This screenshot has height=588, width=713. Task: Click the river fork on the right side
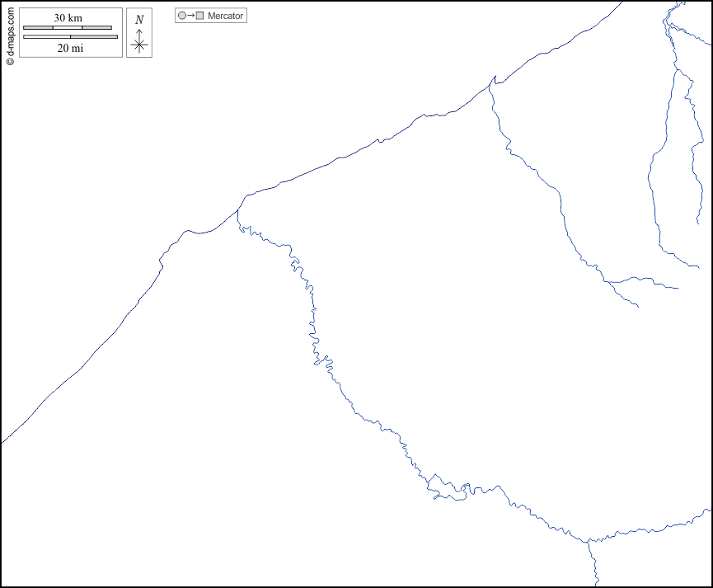click(x=609, y=282)
